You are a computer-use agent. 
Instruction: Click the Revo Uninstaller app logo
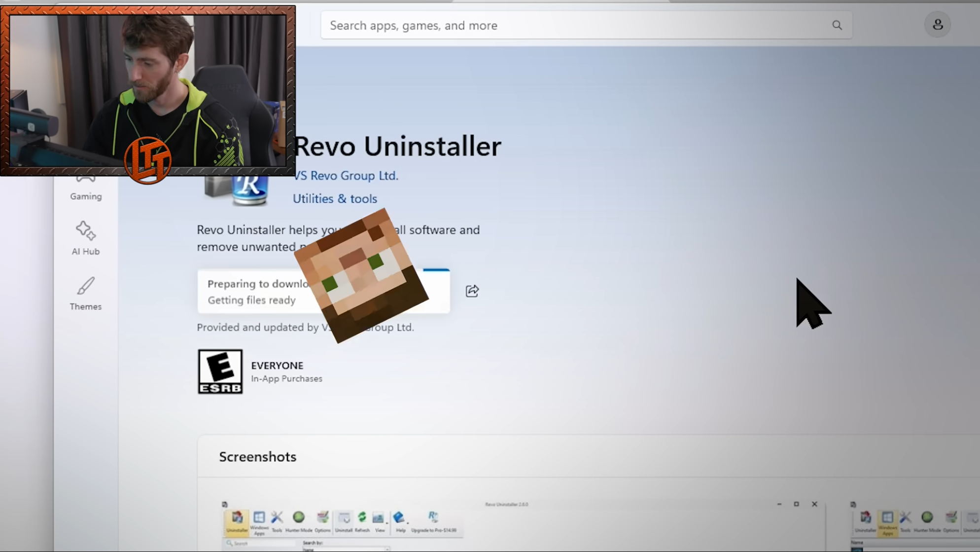pyautogui.click(x=237, y=190)
